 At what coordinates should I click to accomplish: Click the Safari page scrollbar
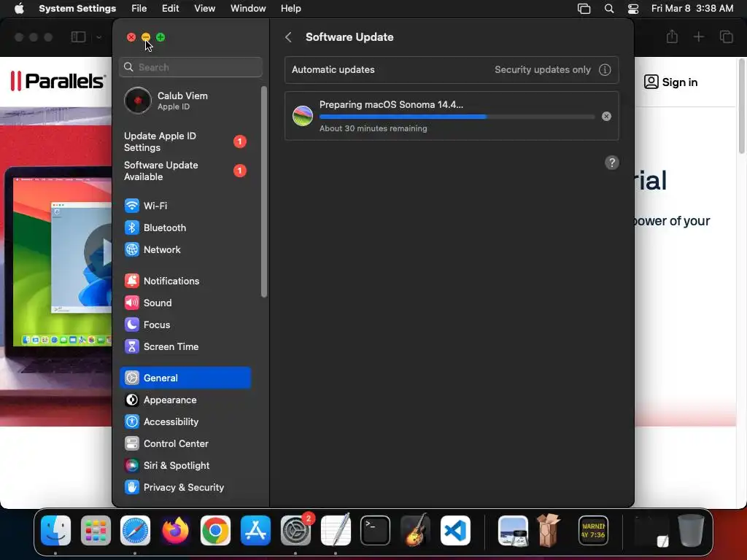742,106
